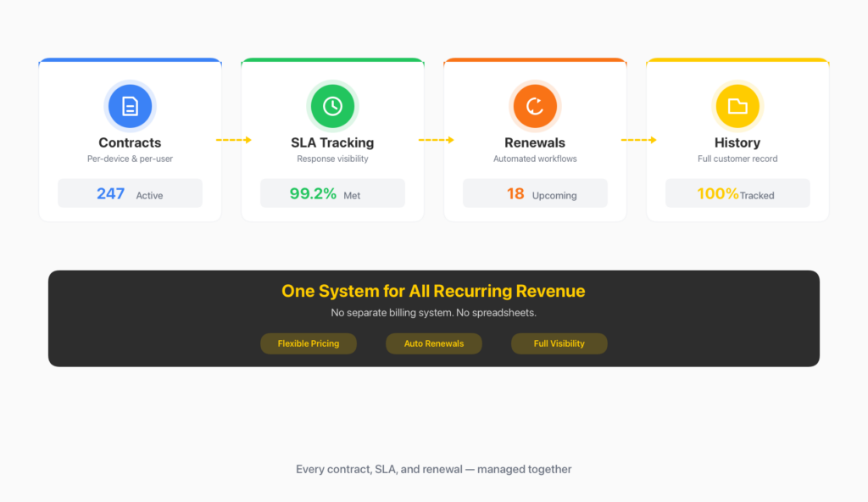Image resolution: width=868 pixels, height=502 pixels.
Task: Click the blue Contracts document icon
Action: (x=130, y=106)
